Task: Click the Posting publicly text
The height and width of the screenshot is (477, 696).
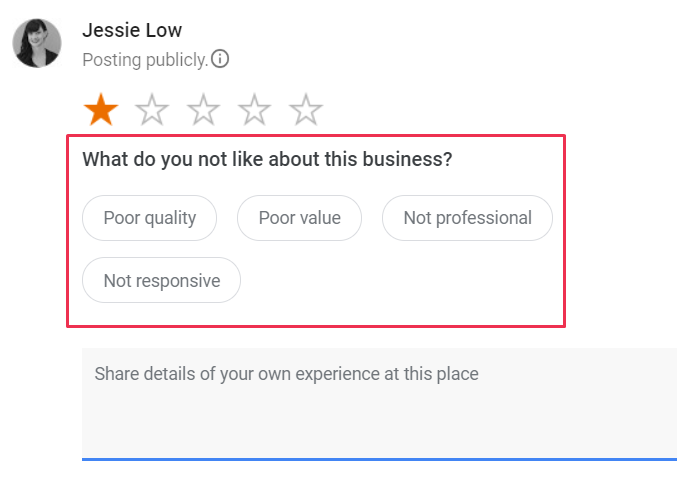Action: pyautogui.click(x=145, y=60)
